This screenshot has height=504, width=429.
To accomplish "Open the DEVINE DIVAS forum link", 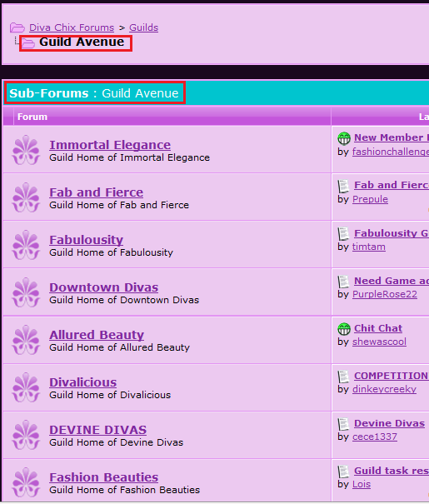I will point(98,430).
